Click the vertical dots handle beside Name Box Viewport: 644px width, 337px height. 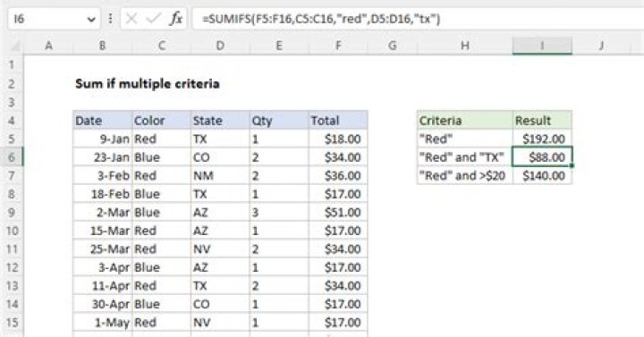click(110, 19)
